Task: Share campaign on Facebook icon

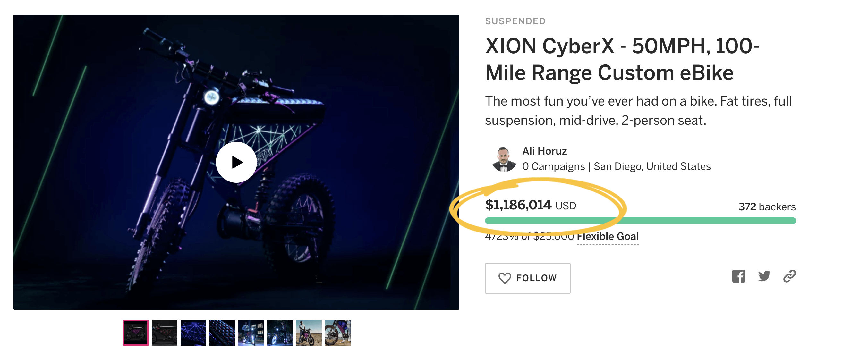Action: tap(738, 276)
